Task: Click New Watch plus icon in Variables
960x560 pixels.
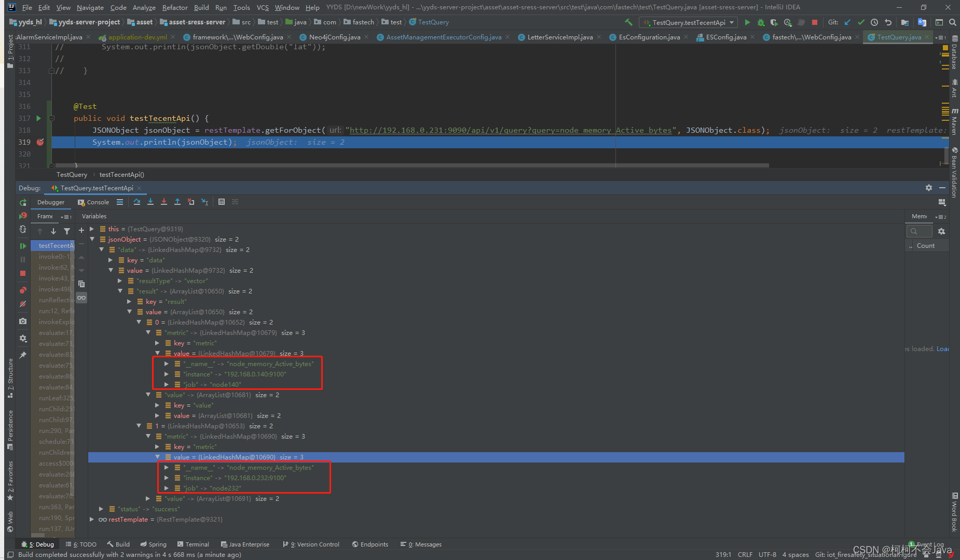Action: (81, 230)
